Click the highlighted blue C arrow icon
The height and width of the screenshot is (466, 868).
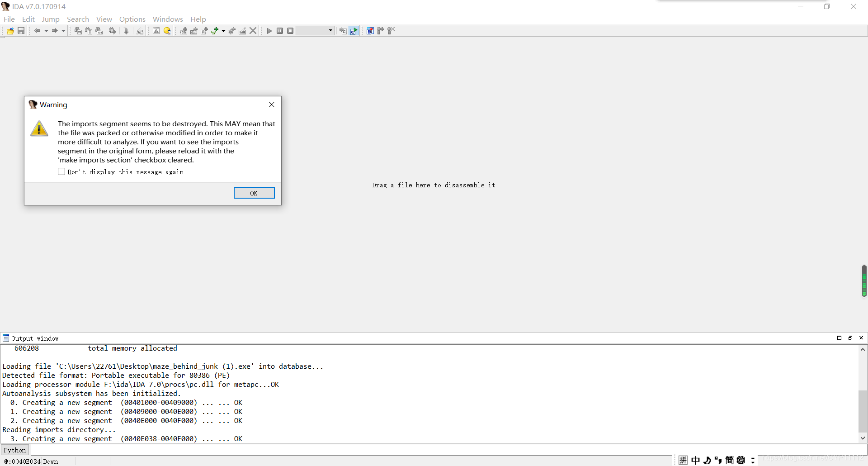(354, 31)
